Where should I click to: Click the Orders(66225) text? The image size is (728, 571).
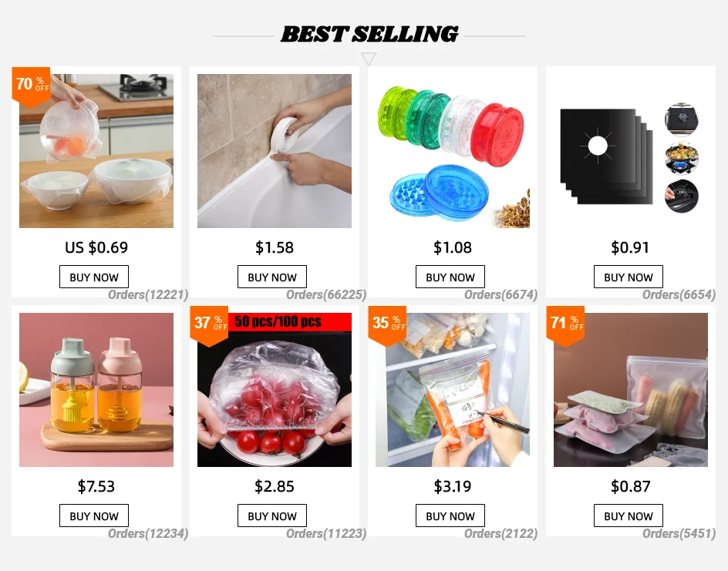(x=326, y=294)
